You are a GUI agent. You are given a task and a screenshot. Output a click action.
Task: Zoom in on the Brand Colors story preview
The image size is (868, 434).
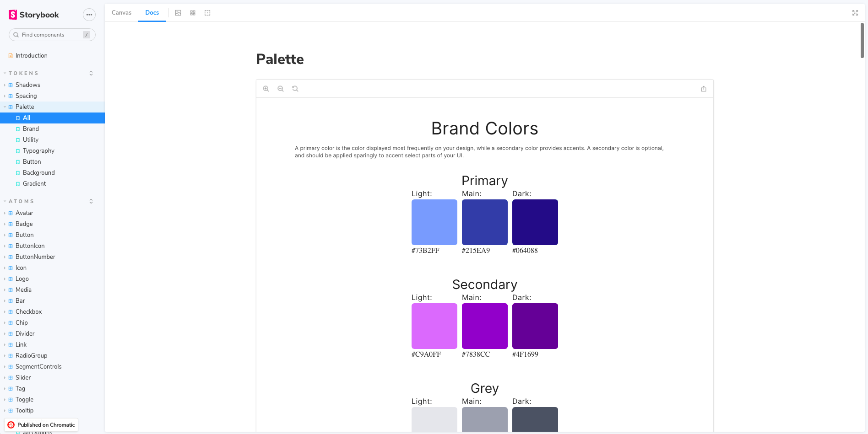(x=266, y=88)
